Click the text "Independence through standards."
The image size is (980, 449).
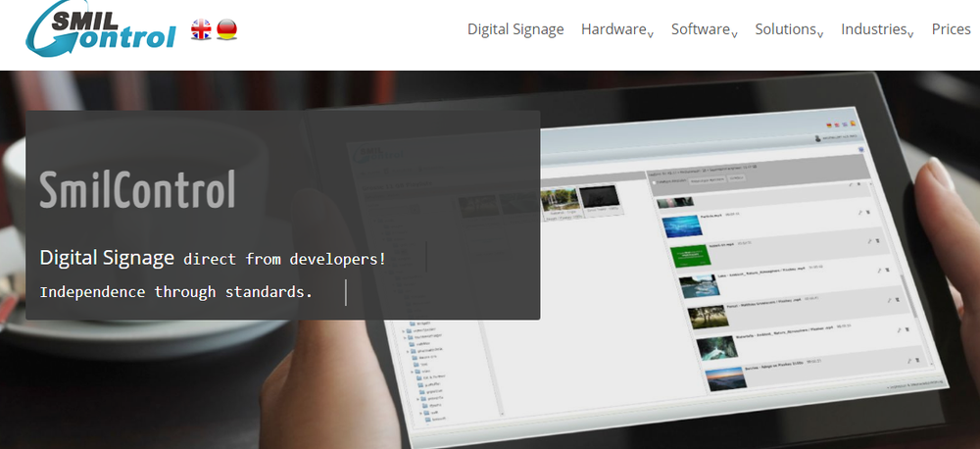coord(175,292)
